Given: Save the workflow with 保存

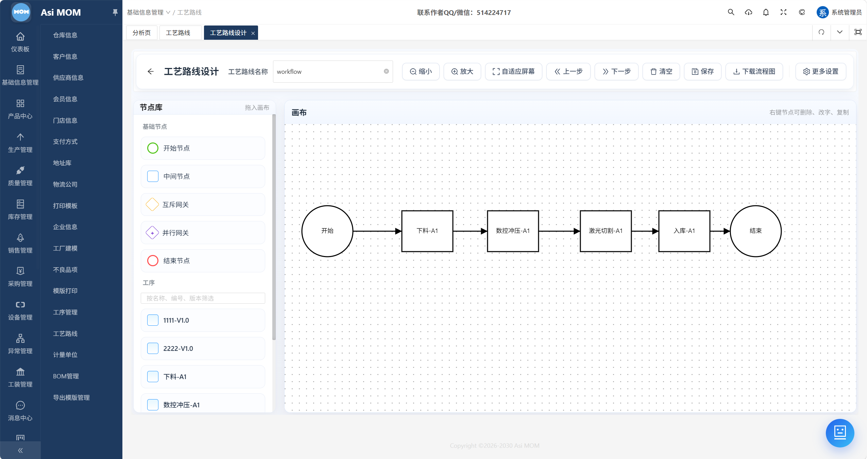Looking at the screenshot, I should point(702,71).
